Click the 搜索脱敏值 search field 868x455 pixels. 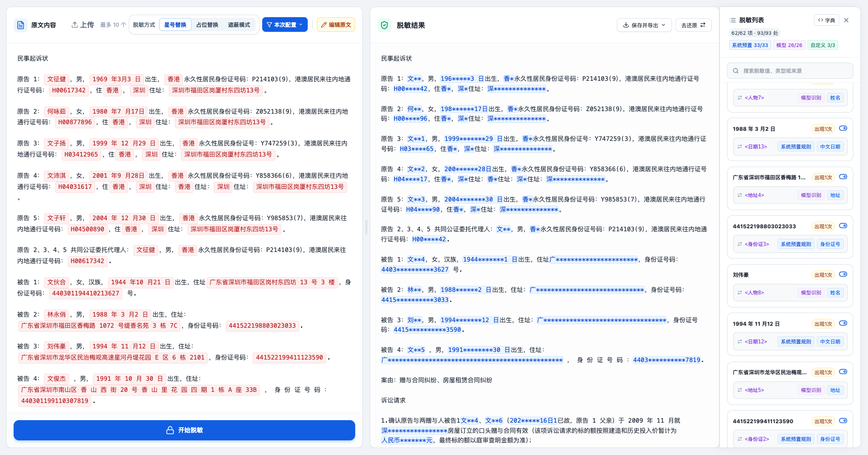tap(790, 71)
